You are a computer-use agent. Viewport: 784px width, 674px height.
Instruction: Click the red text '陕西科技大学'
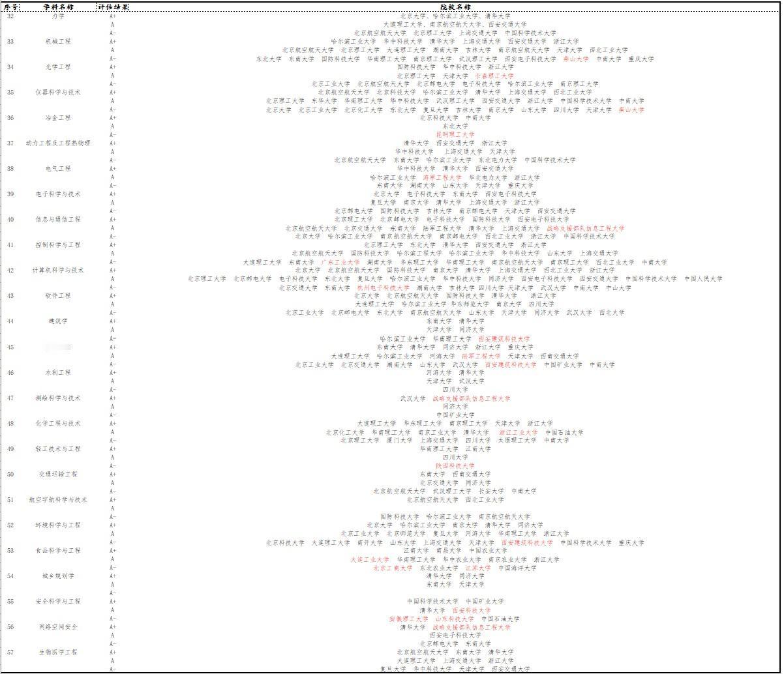click(x=455, y=466)
